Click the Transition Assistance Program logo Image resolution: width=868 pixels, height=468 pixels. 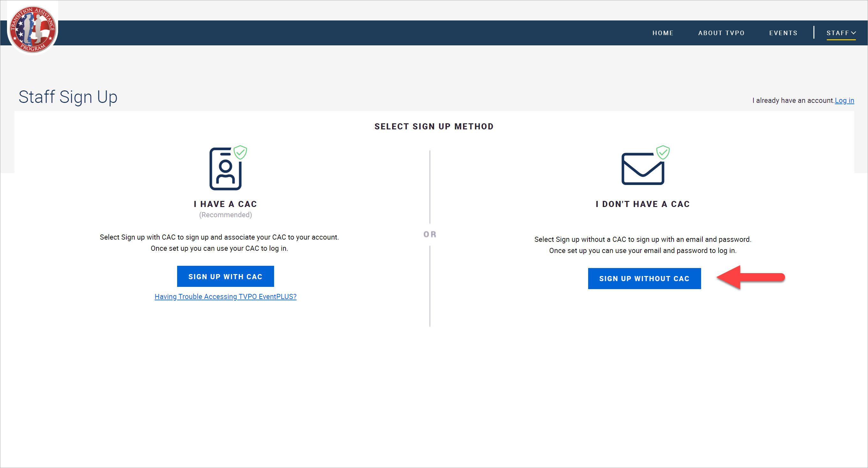pos(33,29)
